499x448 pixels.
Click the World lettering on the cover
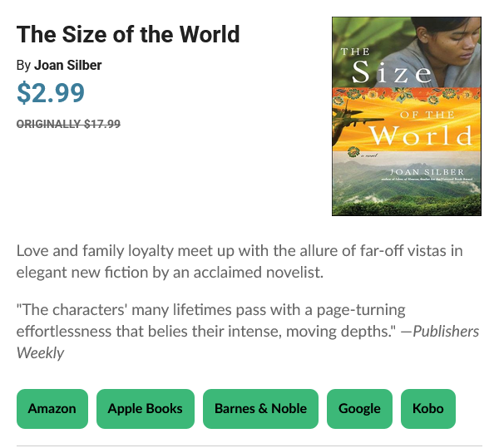pos(421,135)
